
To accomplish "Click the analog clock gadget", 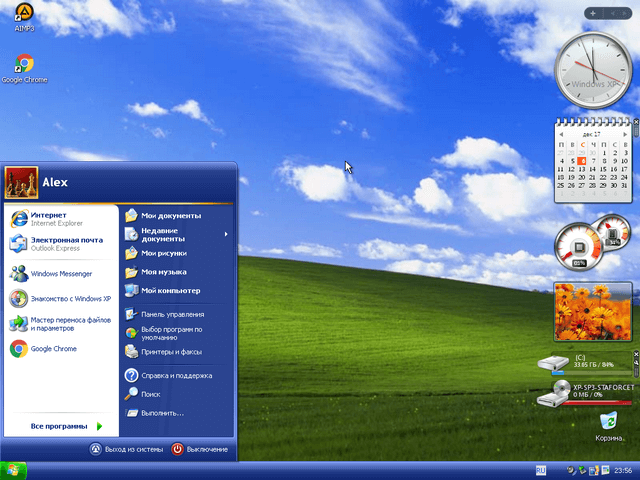I will [x=593, y=70].
